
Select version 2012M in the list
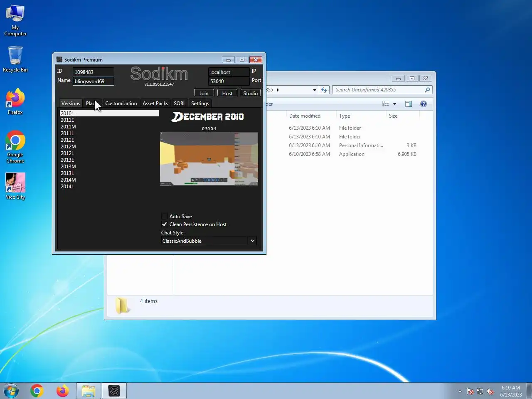(109, 147)
